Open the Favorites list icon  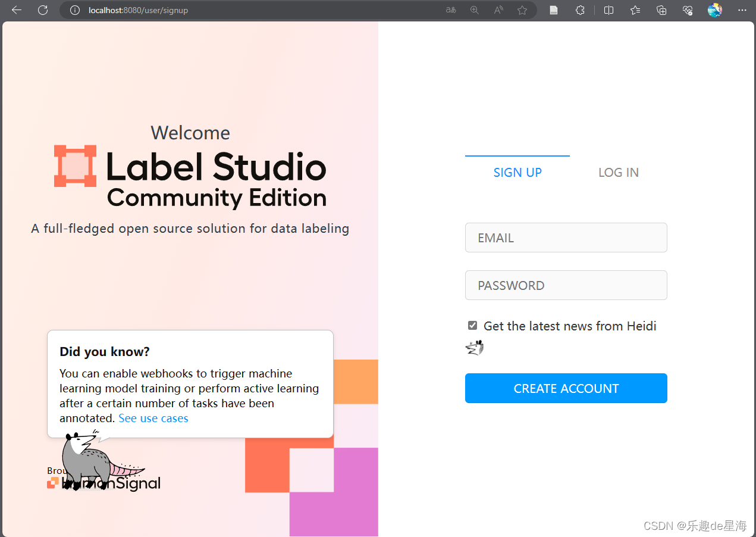point(635,10)
